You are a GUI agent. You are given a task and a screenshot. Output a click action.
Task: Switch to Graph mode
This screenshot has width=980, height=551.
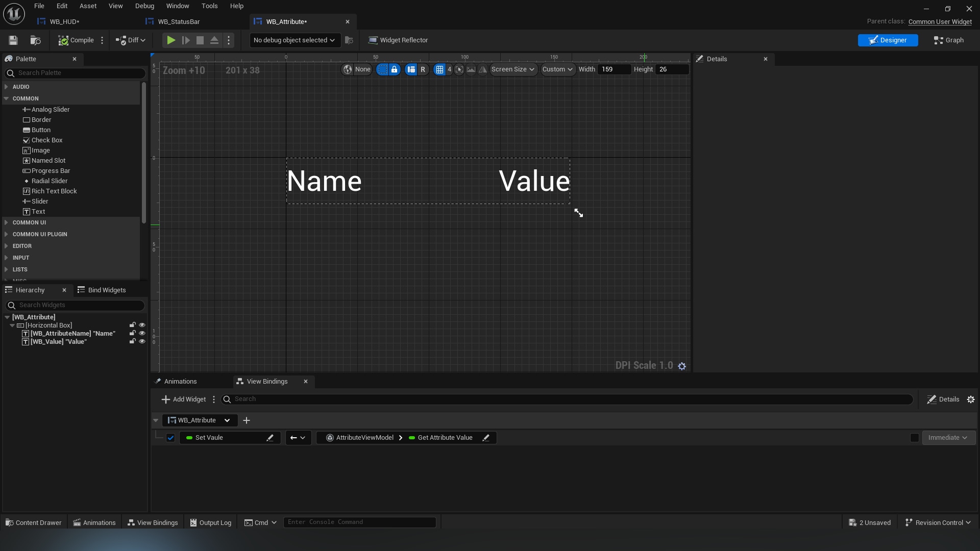tap(948, 40)
